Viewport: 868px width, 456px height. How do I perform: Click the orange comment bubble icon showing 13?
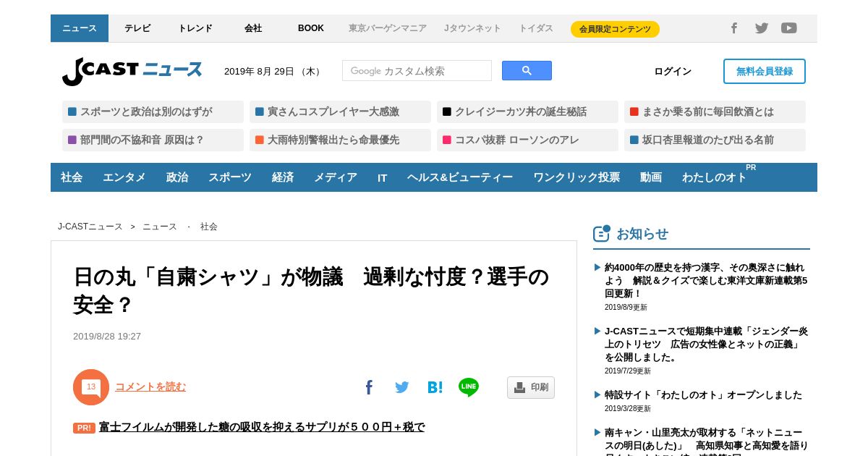tap(91, 387)
